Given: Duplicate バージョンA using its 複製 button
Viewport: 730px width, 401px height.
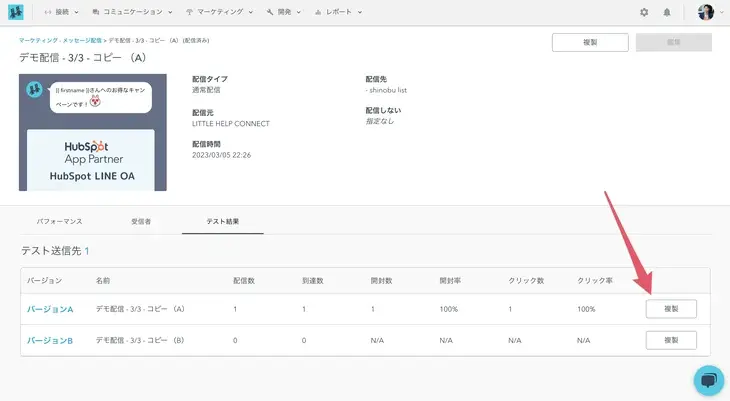Looking at the screenshot, I should 671,309.
